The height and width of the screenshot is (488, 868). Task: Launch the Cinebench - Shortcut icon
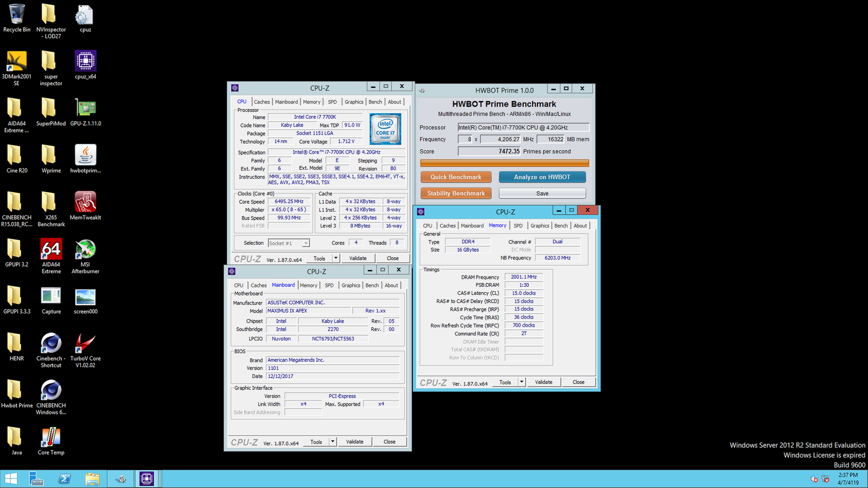(x=51, y=351)
